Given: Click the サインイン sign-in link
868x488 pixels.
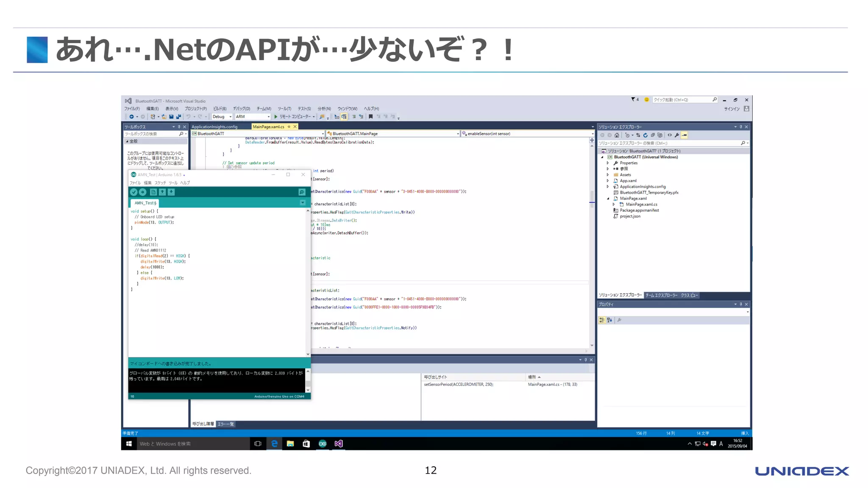Looking at the screenshot, I should click(x=732, y=109).
